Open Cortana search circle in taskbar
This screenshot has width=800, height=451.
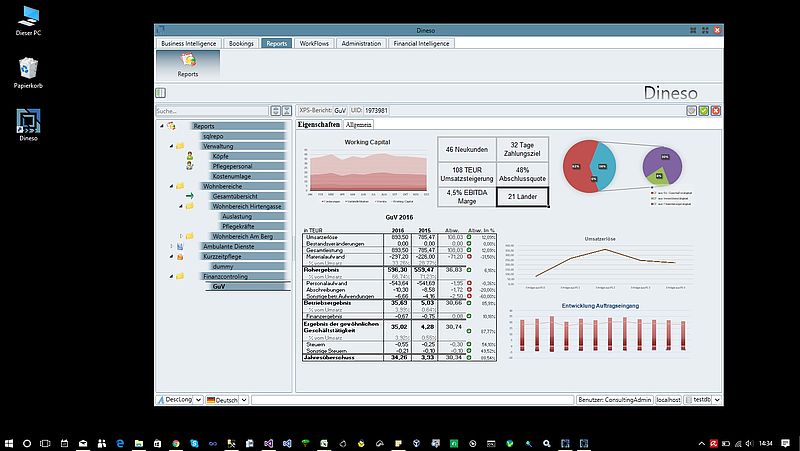(x=27, y=443)
